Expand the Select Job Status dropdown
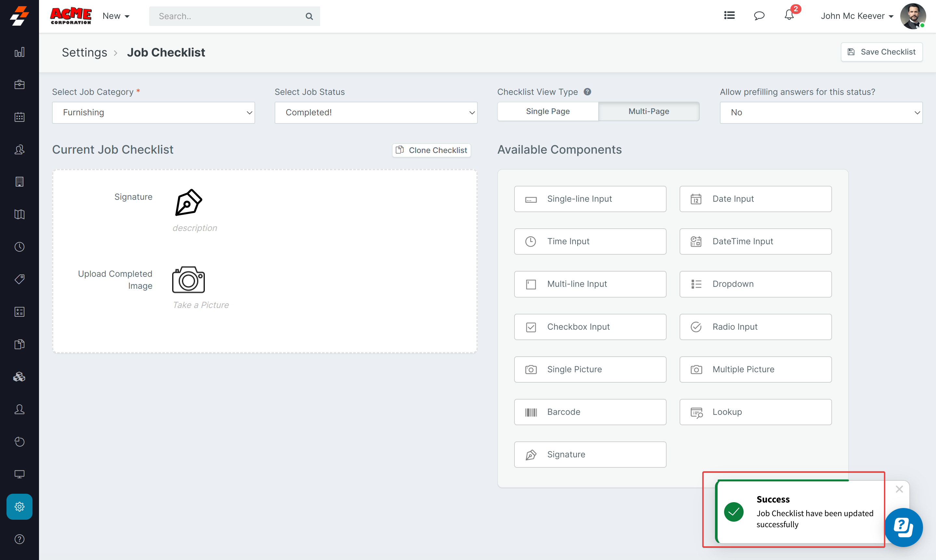Viewport: 936px width, 560px height. 376,112
